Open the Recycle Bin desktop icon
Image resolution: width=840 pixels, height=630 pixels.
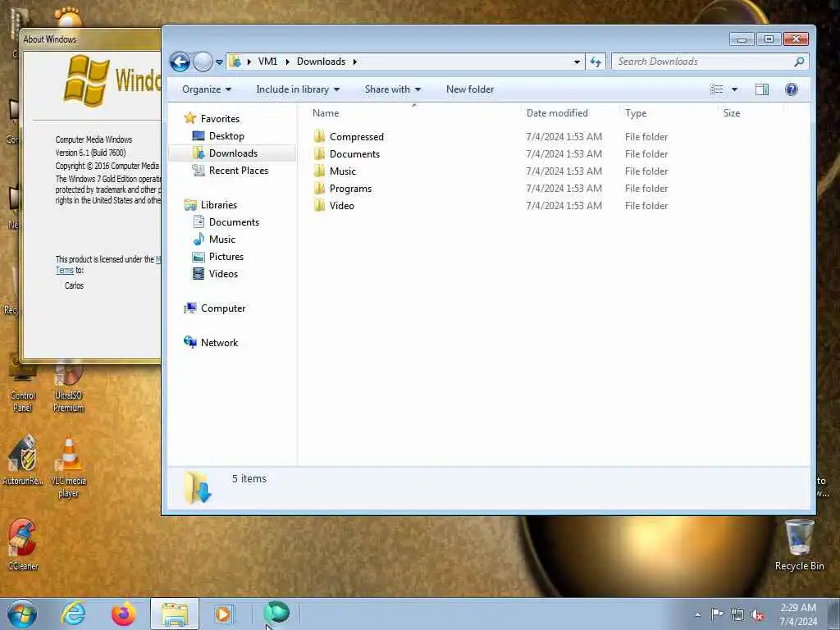click(799, 546)
